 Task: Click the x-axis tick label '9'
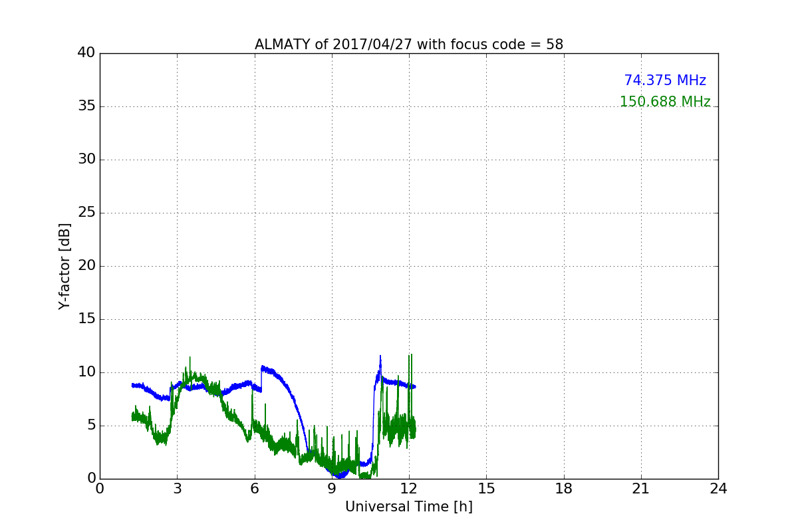click(332, 489)
